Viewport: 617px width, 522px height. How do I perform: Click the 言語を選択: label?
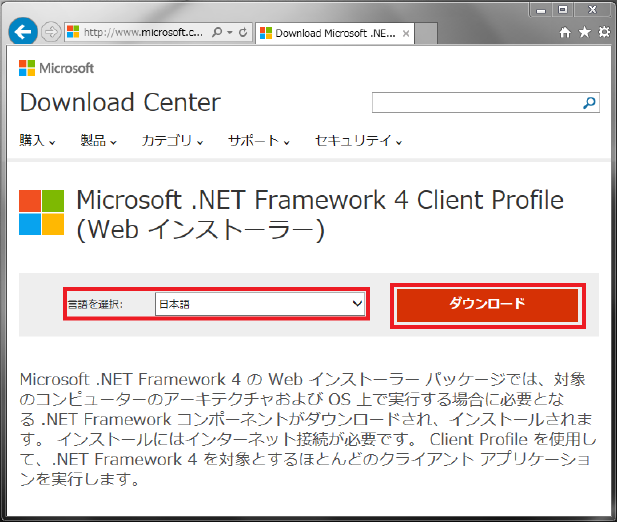coord(95,304)
